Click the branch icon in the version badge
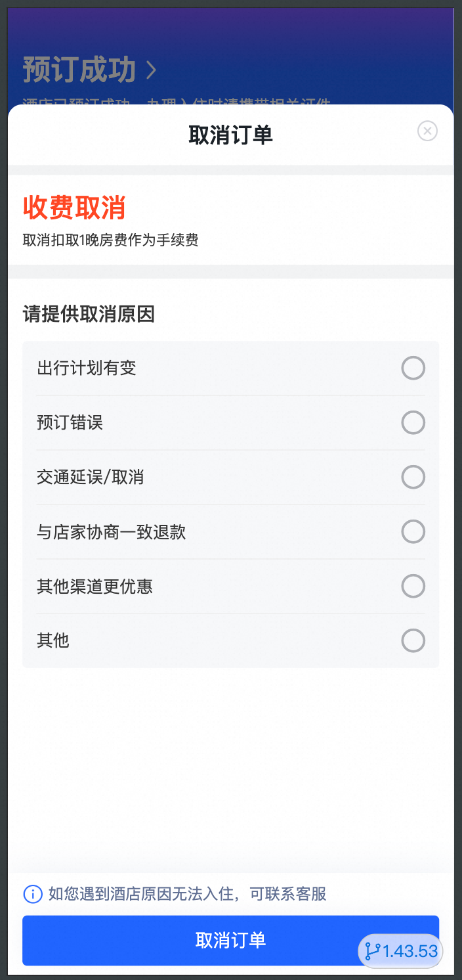Viewport: 462px width, 980px height. 373,951
